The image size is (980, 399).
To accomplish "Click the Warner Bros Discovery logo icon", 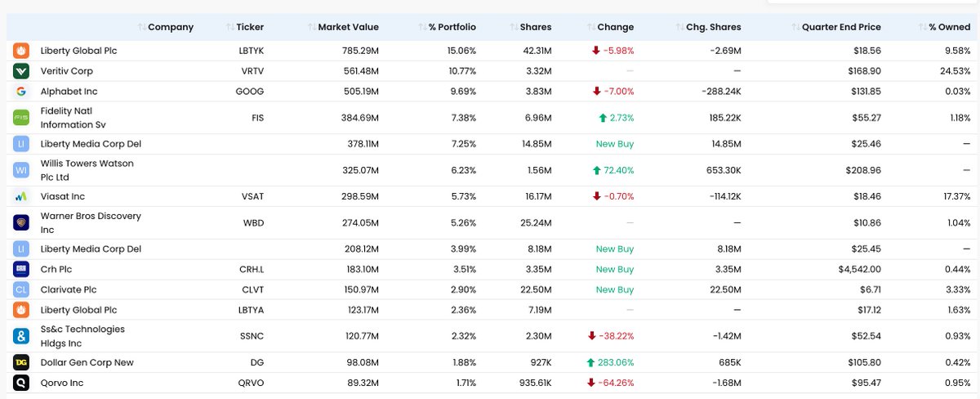I will pyautogui.click(x=21, y=222).
